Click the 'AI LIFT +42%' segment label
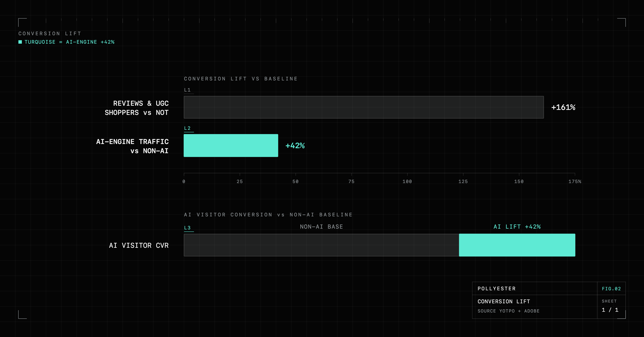The image size is (644, 337). [517, 227]
